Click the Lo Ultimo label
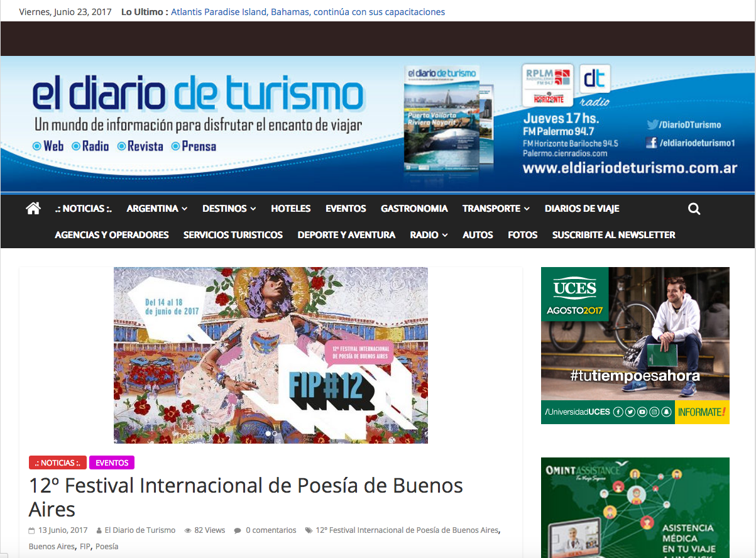Viewport: 756px width, 558px height. tap(145, 12)
